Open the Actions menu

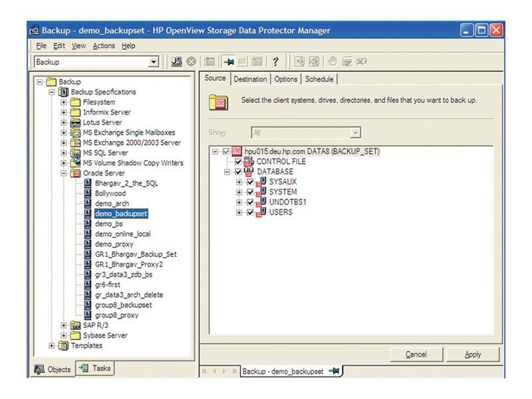(103, 46)
